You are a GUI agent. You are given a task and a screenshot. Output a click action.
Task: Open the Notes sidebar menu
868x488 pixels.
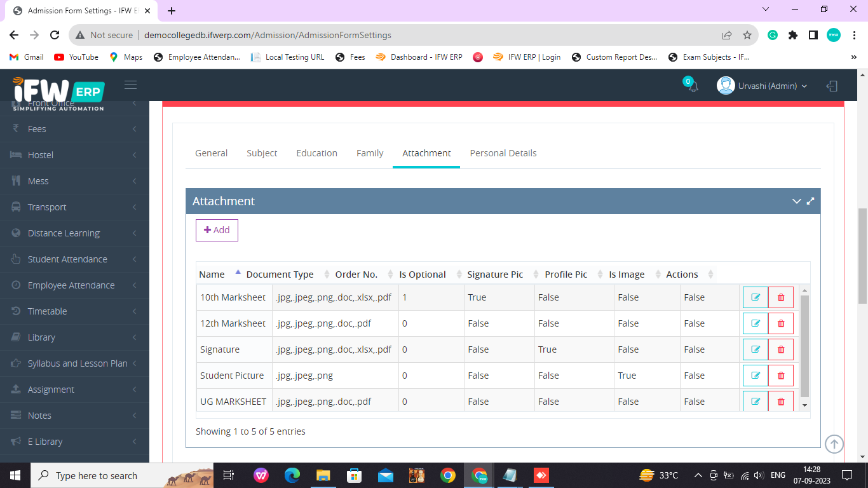pyautogui.click(x=74, y=415)
